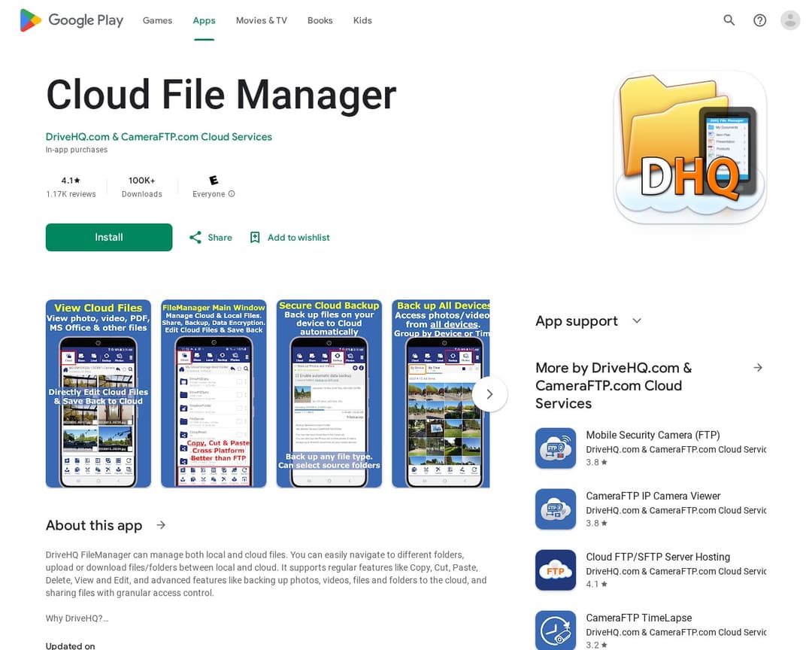
Task: Click the Cloud File Manager DHQ app icon
Action: 689,147
